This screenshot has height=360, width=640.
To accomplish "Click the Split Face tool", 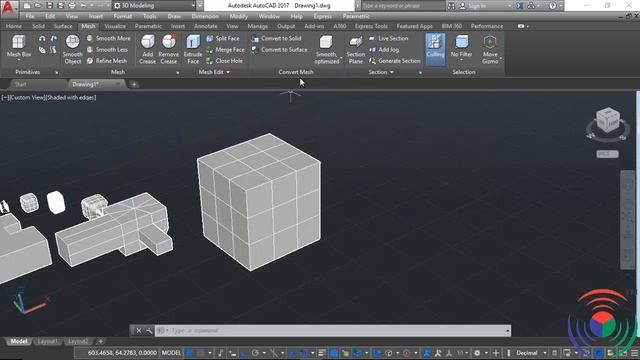I will coord(223,38).
